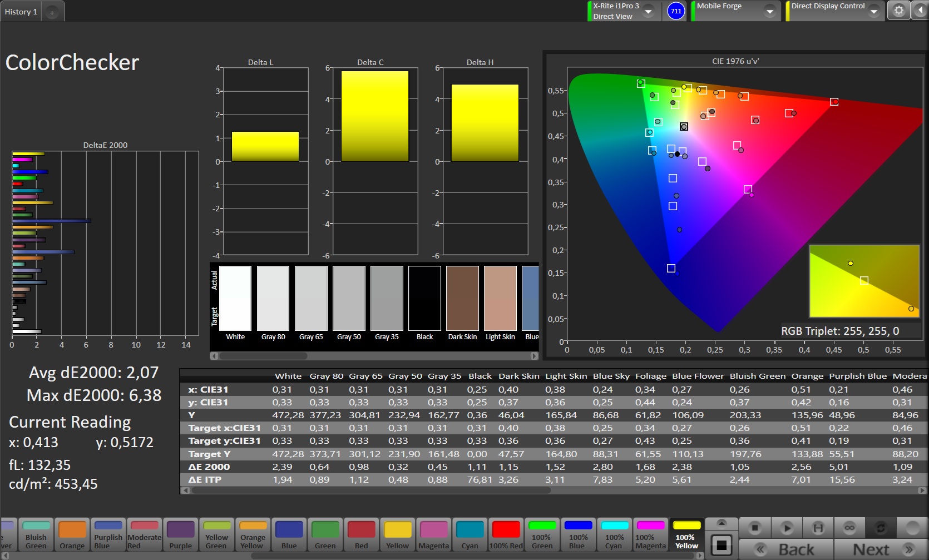Collapse the side panel with the left arrow

point(921,11)
